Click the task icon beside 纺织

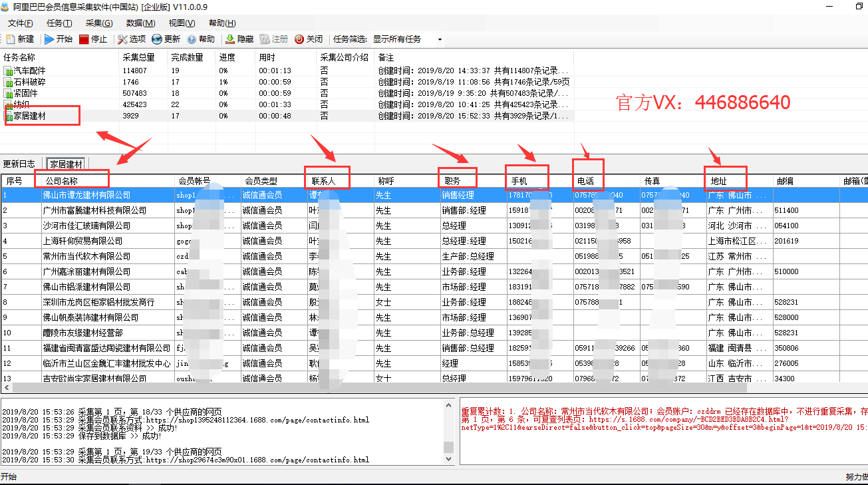(x=9, y=104)
